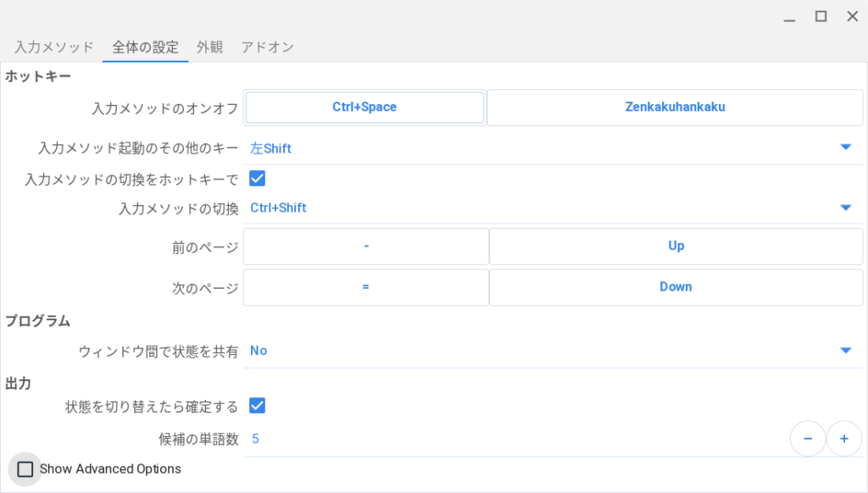This screenshot has width=868, height=493.
Task: Switch to the 入力メソッド tab
Action: (53, 47)
